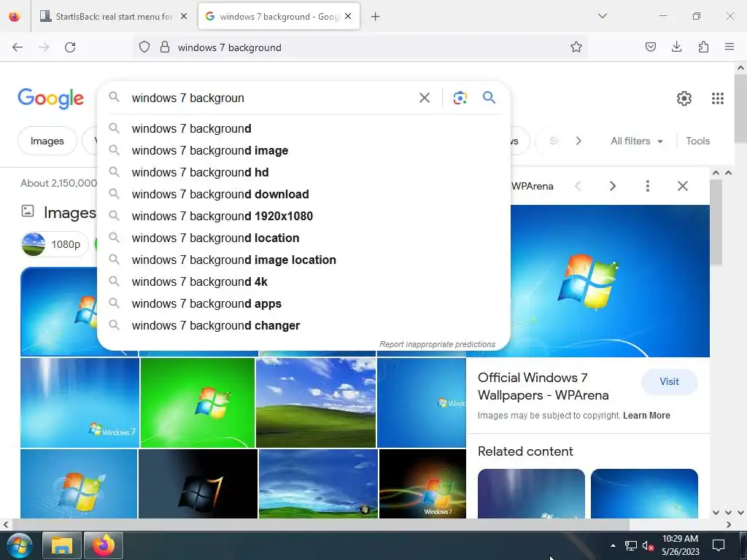Choose suggestion windows 7 background 4k

point(304,282)
